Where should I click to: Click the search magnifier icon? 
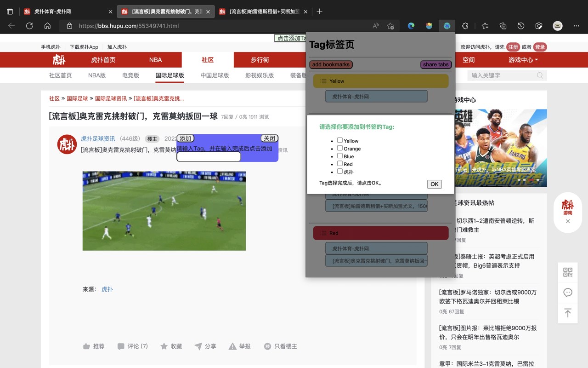point(540,75)
